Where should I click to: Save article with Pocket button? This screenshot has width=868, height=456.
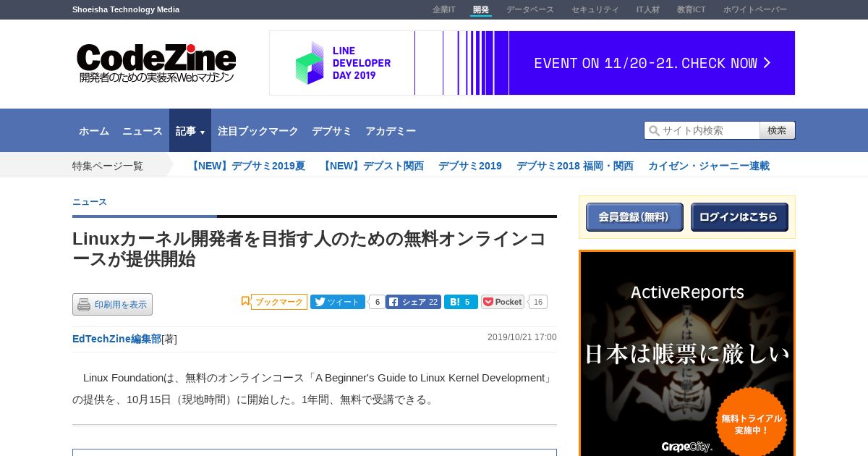pyautogui.click(x=503, y=302)
